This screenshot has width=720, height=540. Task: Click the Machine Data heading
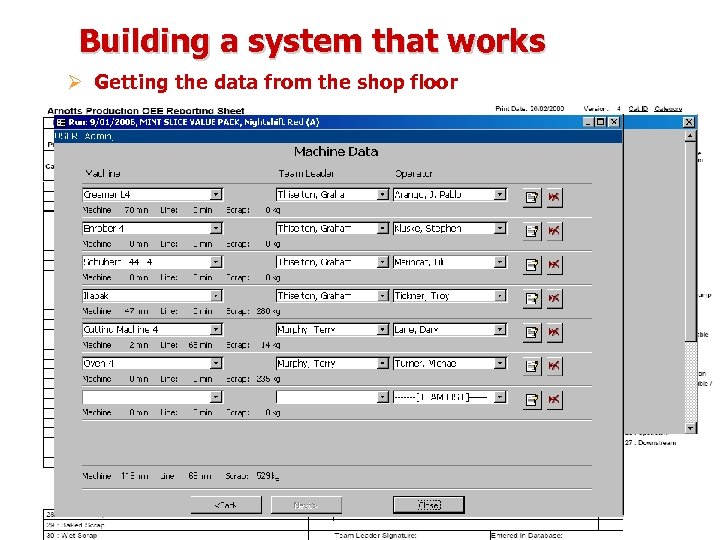pos(336,152)
